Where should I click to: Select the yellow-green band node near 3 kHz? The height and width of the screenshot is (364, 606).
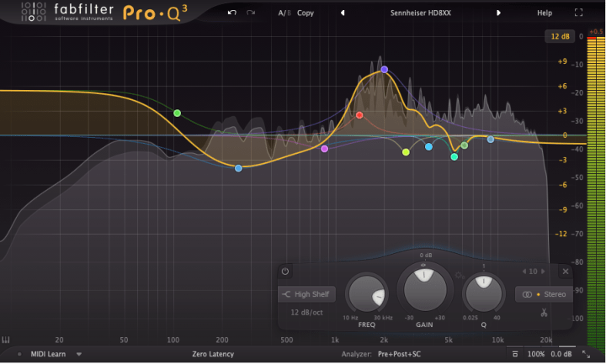point(406,152)
